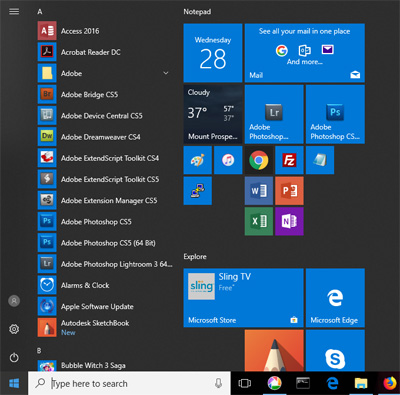This screenshot has height=395, width=400.
Task: Launch Acrobat Reader DC
Action: pyautogui.click(x=105, y=52)
